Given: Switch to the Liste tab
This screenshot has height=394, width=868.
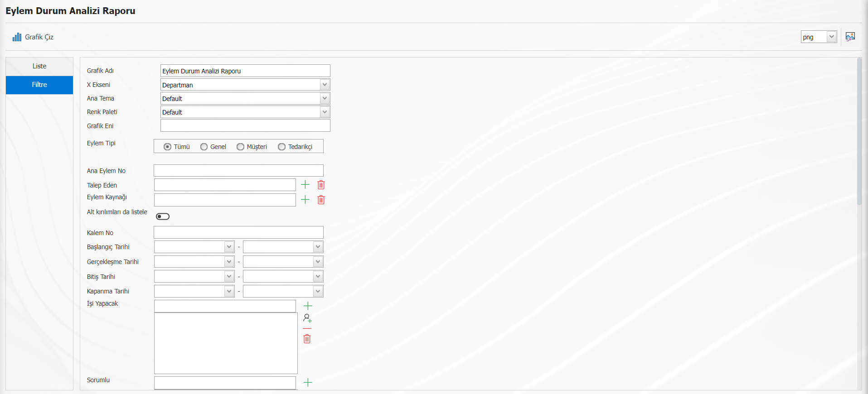Looking at the screenshot, I should (x=39, y=66).
